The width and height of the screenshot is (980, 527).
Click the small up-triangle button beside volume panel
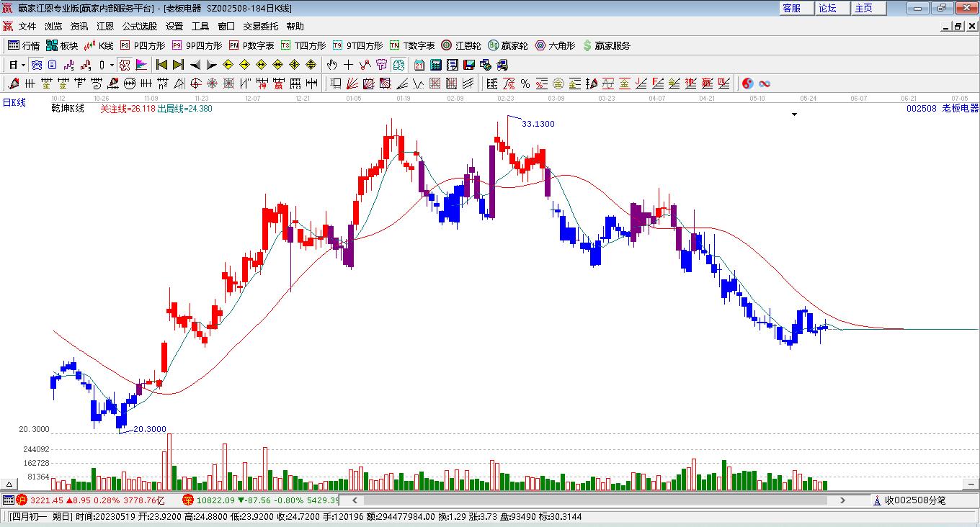point(10,484)
